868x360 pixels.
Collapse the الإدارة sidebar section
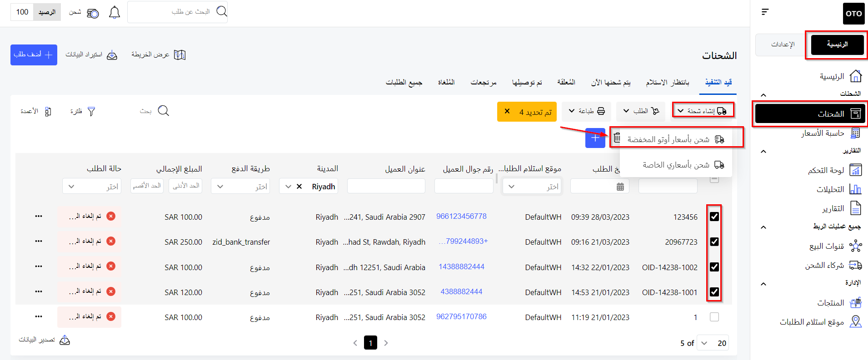[763, 284]
